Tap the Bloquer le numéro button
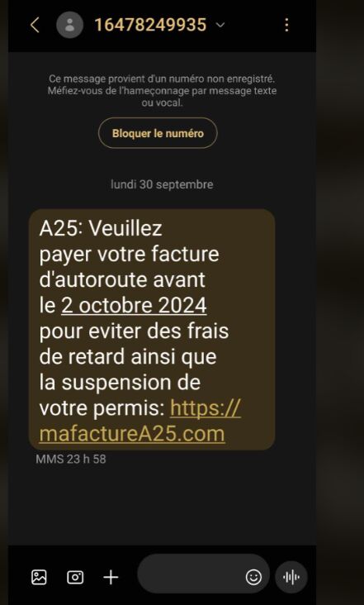The image size is (364, 605). coord(158,134)
